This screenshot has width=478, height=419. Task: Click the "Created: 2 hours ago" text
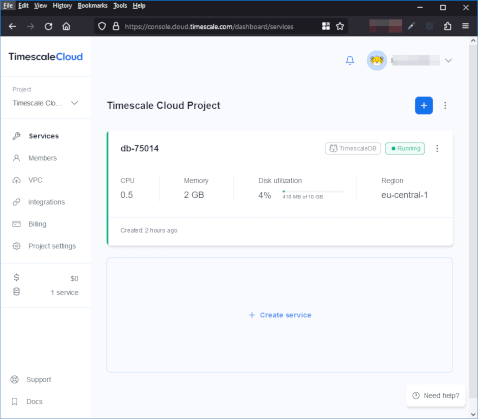149,230
